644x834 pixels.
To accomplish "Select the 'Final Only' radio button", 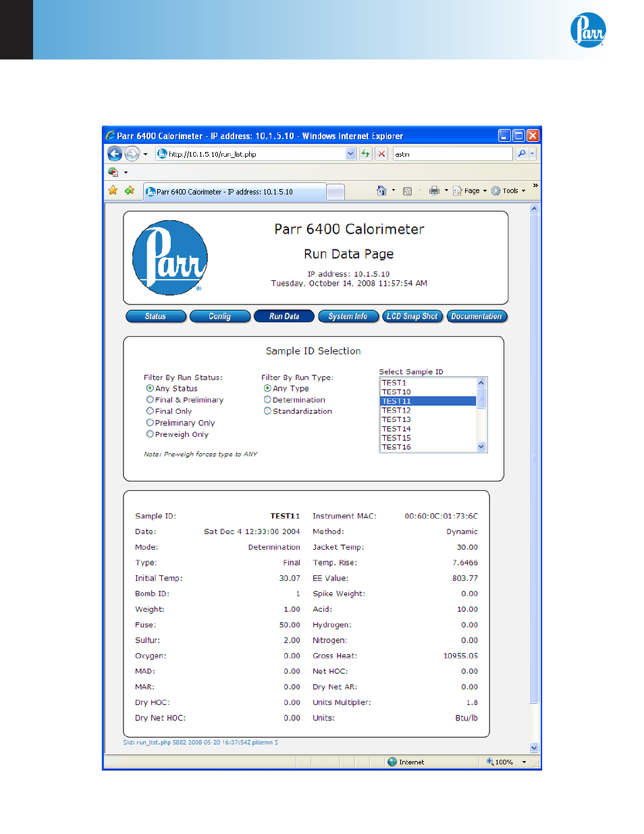I will tap(150, 411).
